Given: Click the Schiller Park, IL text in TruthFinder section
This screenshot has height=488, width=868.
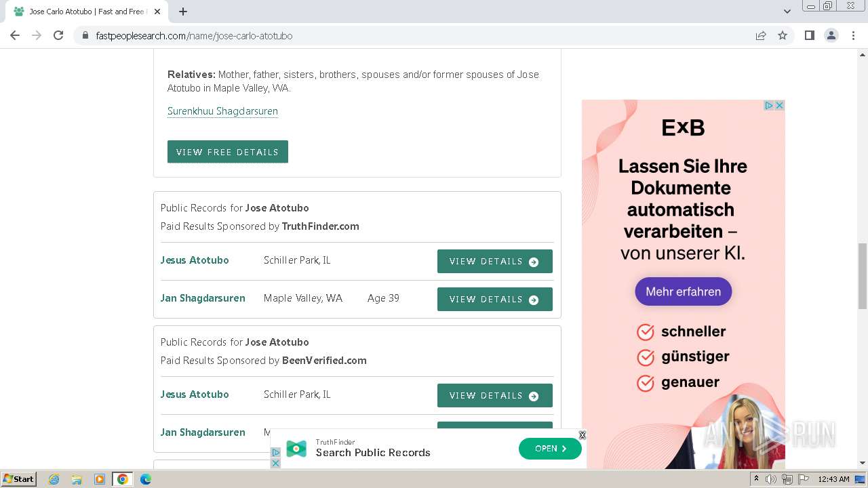Looking at the screenshot, I should 297,260.
